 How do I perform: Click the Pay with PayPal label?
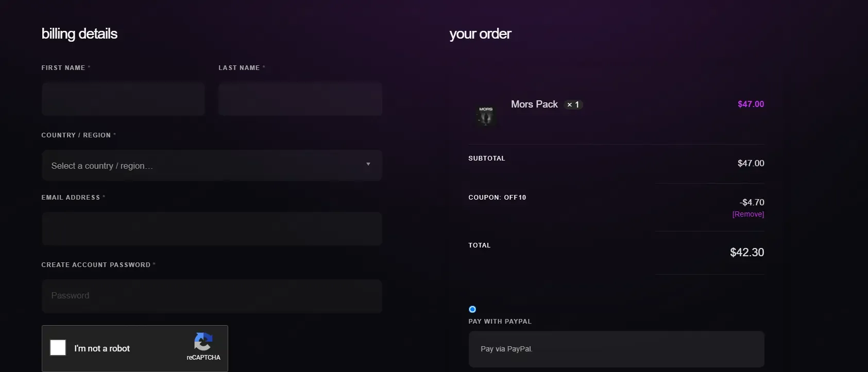point(500,322)
